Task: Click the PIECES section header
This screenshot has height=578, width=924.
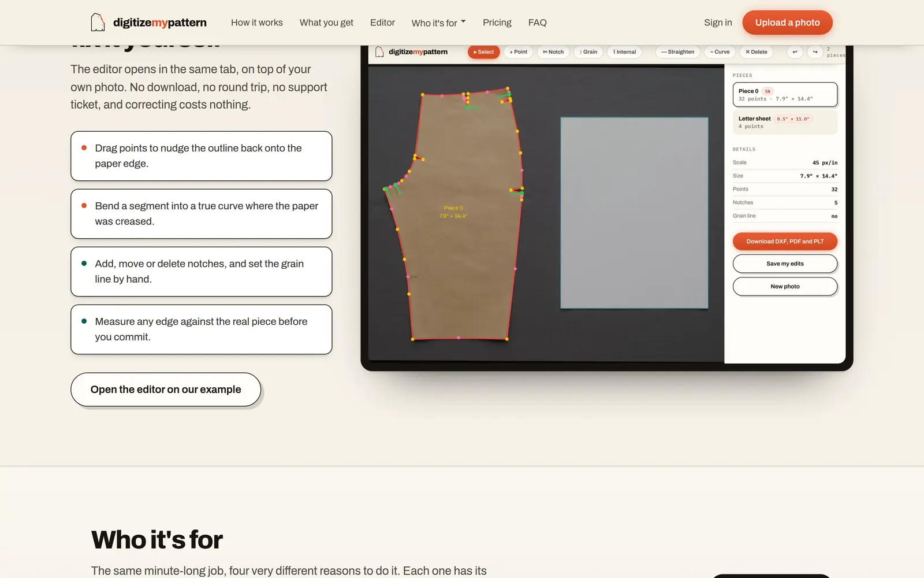Action: tap(742, 75)
